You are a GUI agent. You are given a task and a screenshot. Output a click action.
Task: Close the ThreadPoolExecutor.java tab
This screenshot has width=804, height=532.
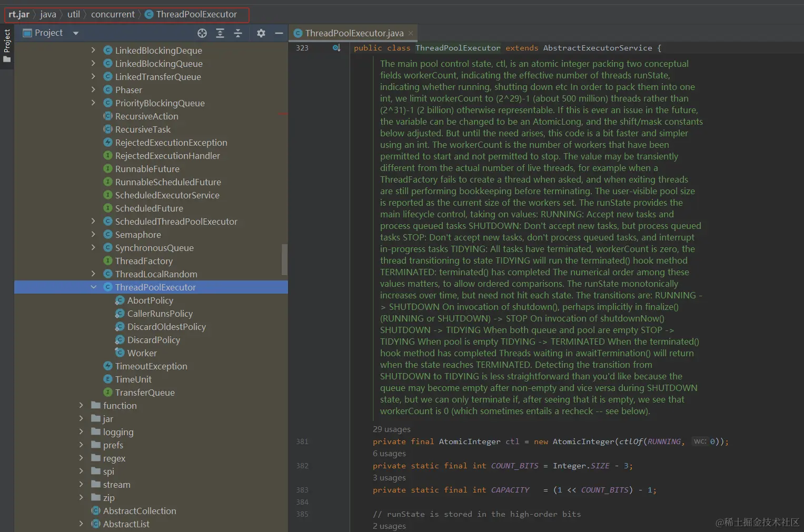tap(411, 33)
